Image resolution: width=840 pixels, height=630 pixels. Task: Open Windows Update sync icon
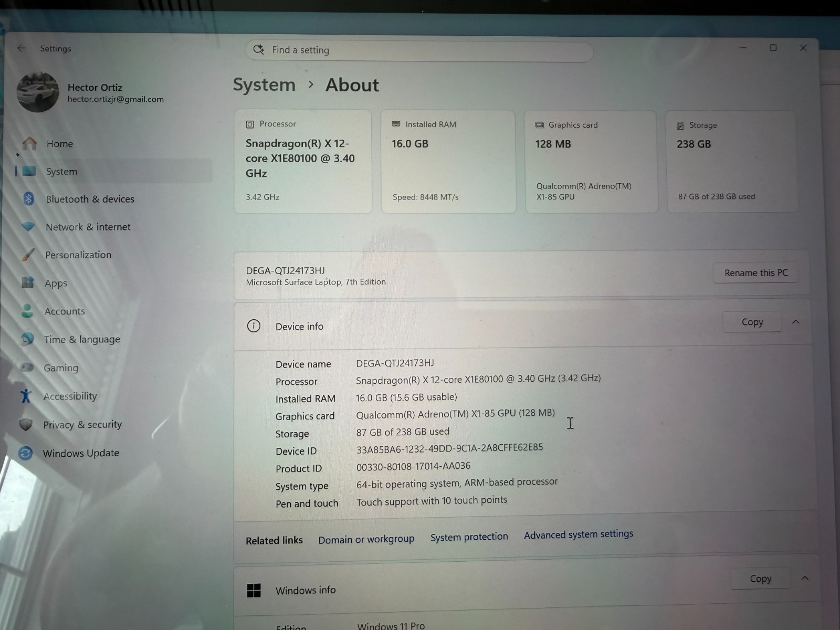[25, 453]
